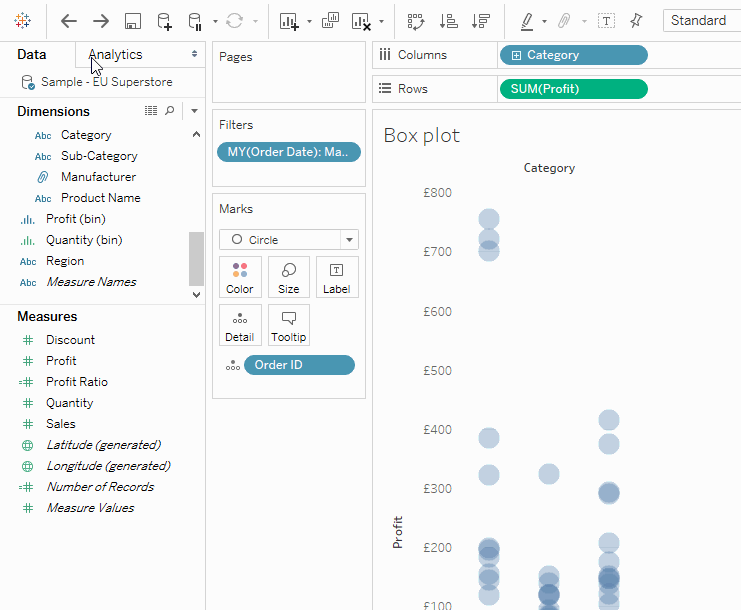741x610 pixels.
Task: Toggle Pause Auto Updates
Action: coord(196,21)
